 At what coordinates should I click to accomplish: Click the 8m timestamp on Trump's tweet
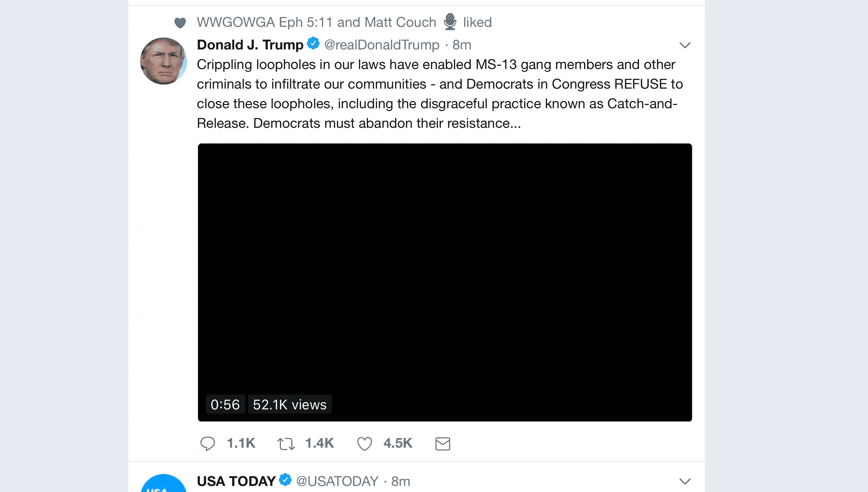(462, 45)
